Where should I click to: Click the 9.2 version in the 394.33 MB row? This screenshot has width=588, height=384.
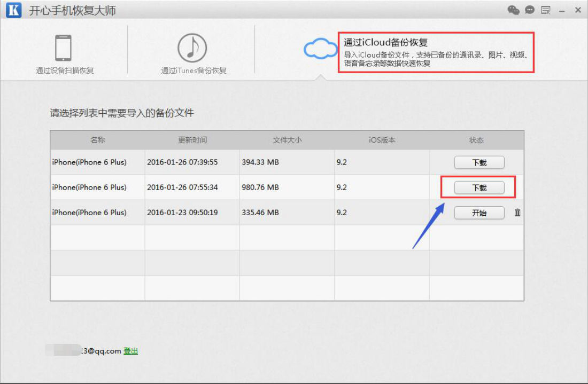[x=342, y=162]
